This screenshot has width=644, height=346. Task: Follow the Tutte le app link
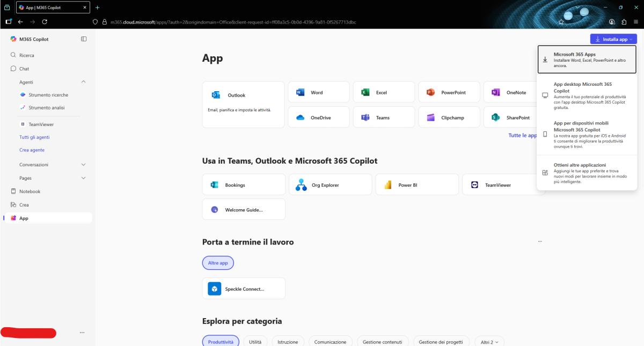(x=523, y=136)
